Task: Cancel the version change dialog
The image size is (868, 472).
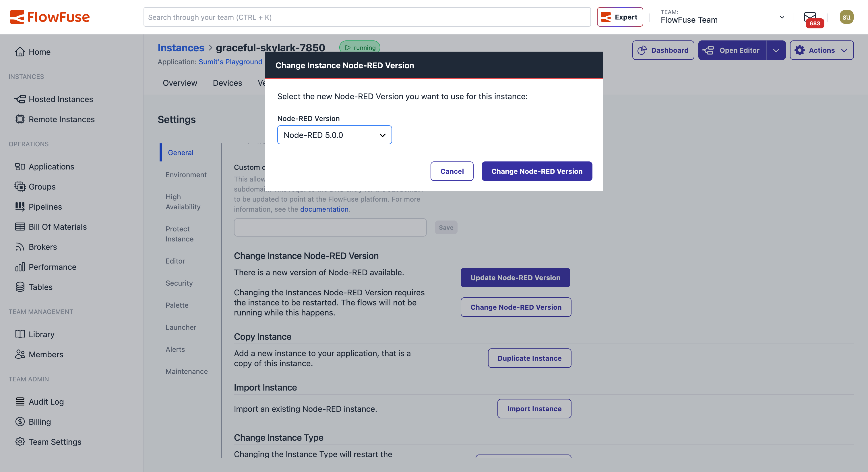Action: click(x=452, y=171)
